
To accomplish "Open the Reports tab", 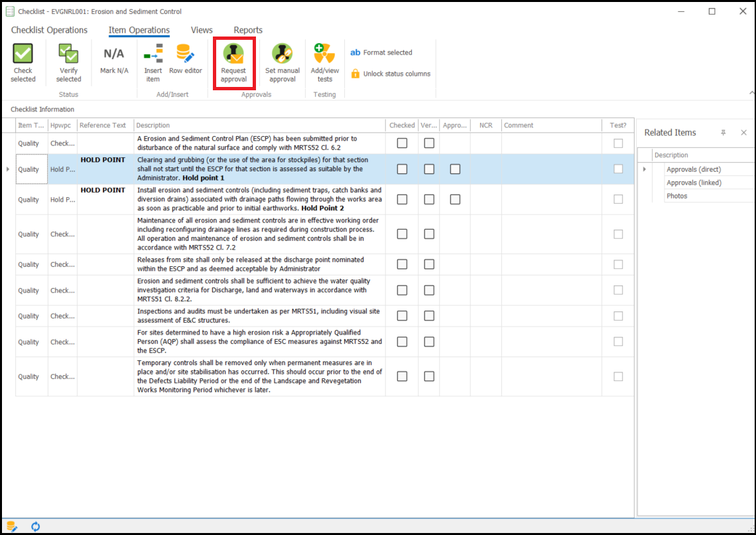I will (x=248, y=30).
